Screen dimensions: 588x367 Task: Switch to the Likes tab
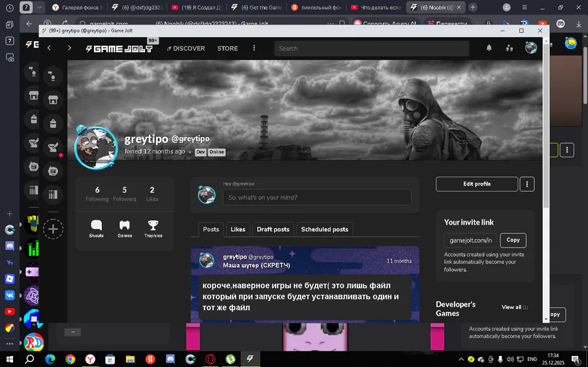(238, 229)
